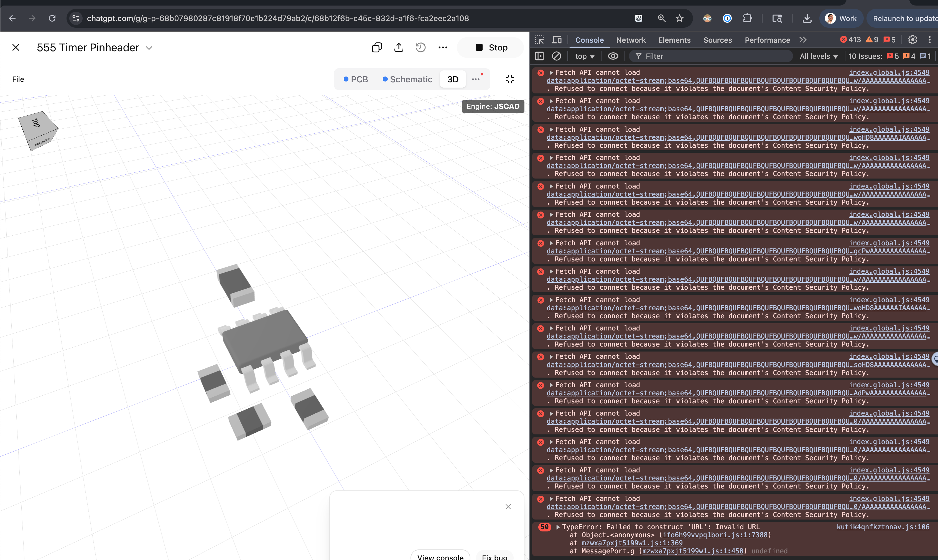This screenshot has height=560, width=938.
Task: Open the All levels log dropdown
Action: tap(818, 56)
